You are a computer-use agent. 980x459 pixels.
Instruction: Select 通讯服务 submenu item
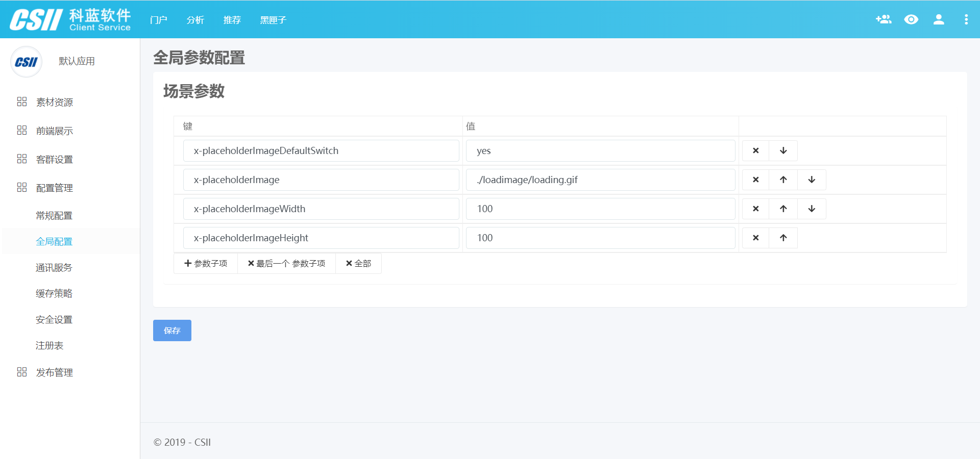(54, 267)
